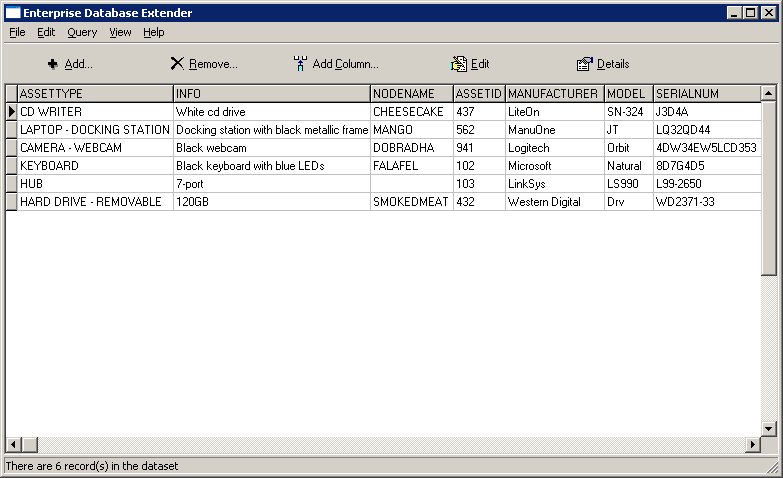The width and height of the screenshot is (783, 478).
Task: Open the View menu
Action: 120,32
